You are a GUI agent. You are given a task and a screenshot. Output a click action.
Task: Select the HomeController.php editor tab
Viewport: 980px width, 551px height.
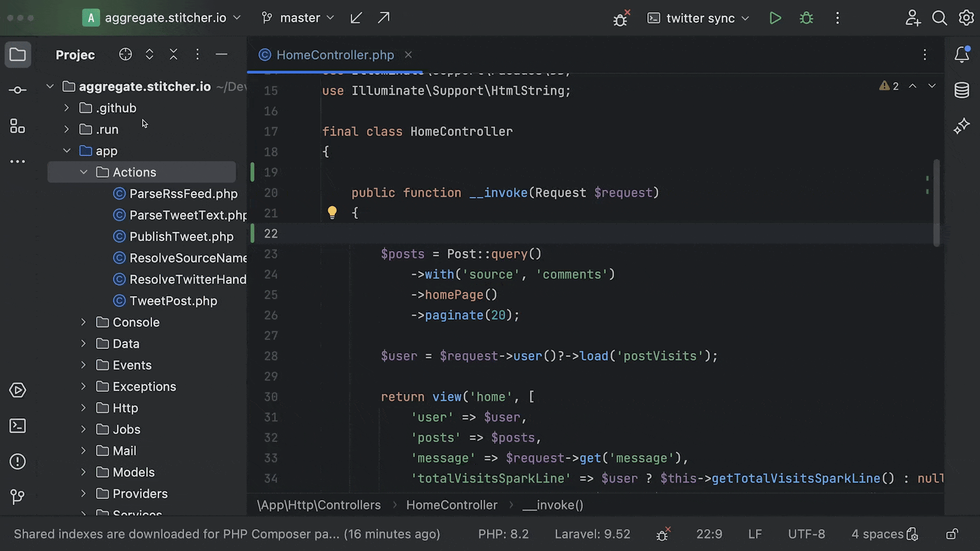click(x=335, y=55)
